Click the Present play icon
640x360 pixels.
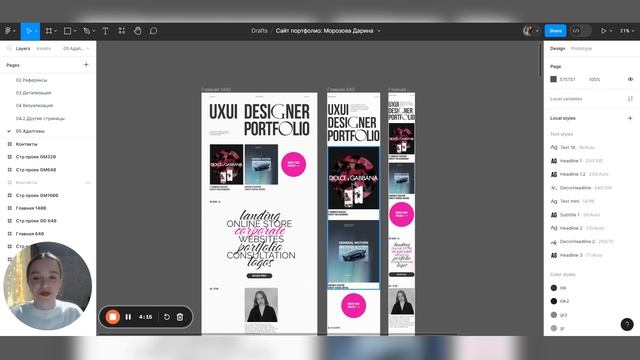(x=603, y=31)
